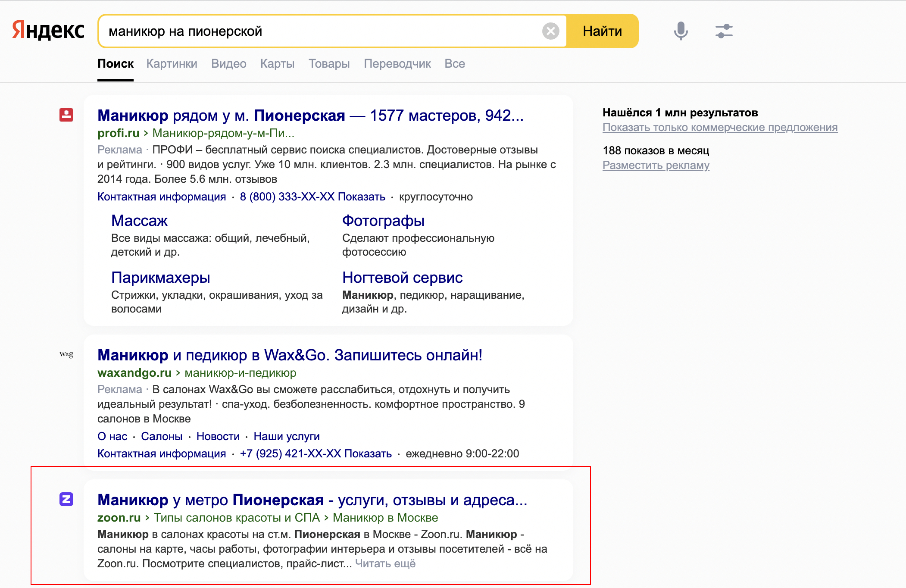Click the waxandgo.ru domain link

[134, 373]
